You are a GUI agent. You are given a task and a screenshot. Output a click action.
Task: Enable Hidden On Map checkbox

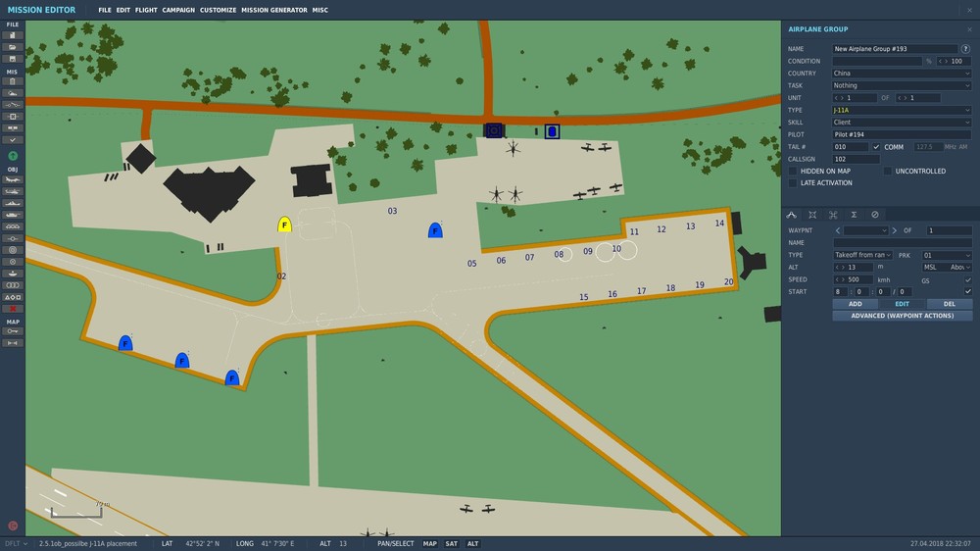pos(793,171)
